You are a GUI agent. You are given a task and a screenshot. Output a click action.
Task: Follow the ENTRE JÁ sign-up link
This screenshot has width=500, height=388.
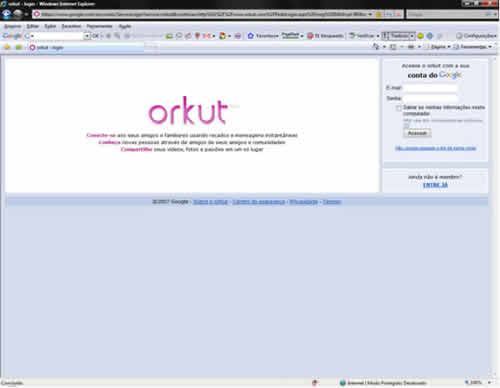coord(435,185)
